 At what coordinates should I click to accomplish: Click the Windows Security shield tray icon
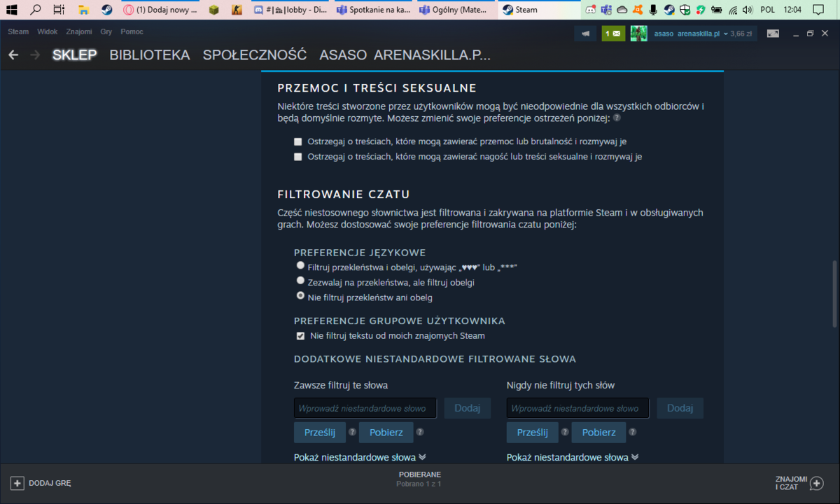click(685, 10)
